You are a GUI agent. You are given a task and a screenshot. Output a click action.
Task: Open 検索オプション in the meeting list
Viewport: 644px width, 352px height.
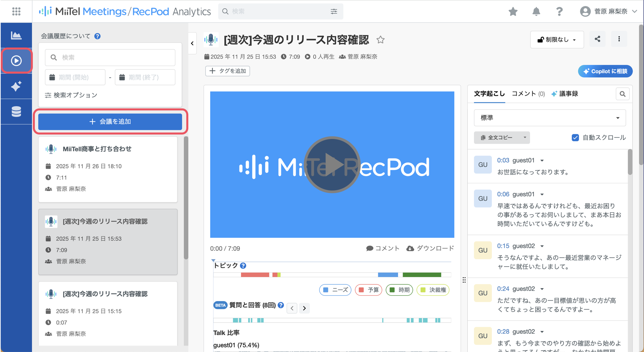tap(71, 95)
